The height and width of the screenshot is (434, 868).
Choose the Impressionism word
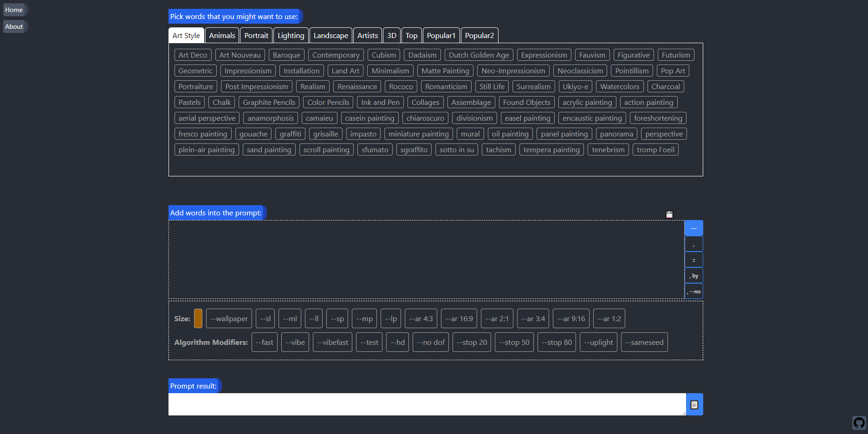pos(248,71)
